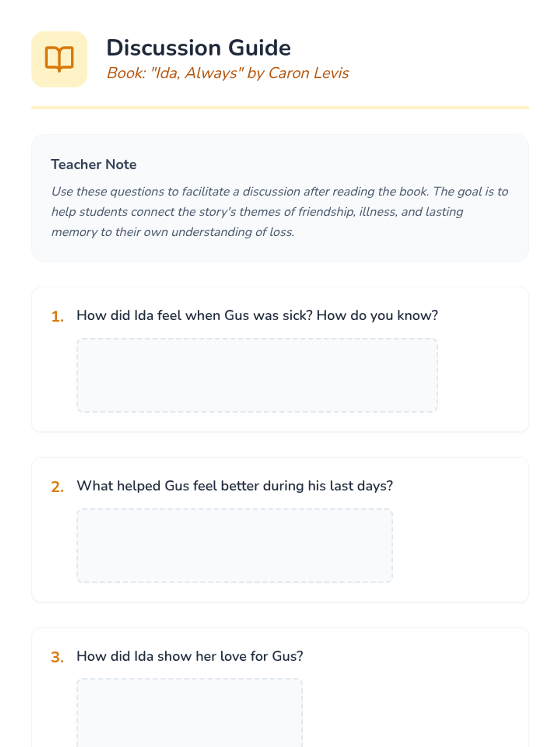
Task: Click blank card area right of question 1 box
Action: [483, 375]
